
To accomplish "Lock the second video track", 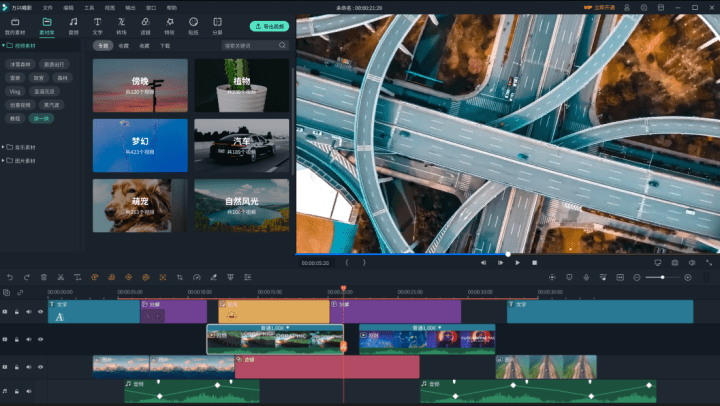I will tap(17, 339).
